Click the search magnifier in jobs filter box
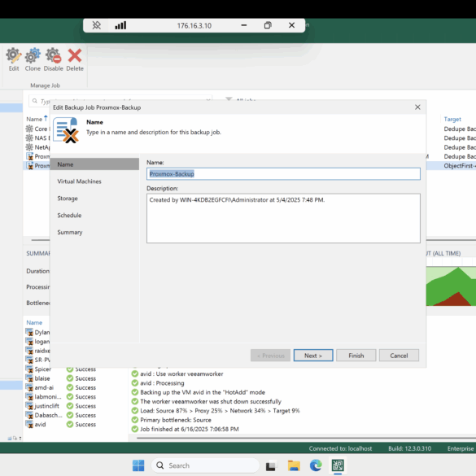476x476 pixels. click(35, 101)
